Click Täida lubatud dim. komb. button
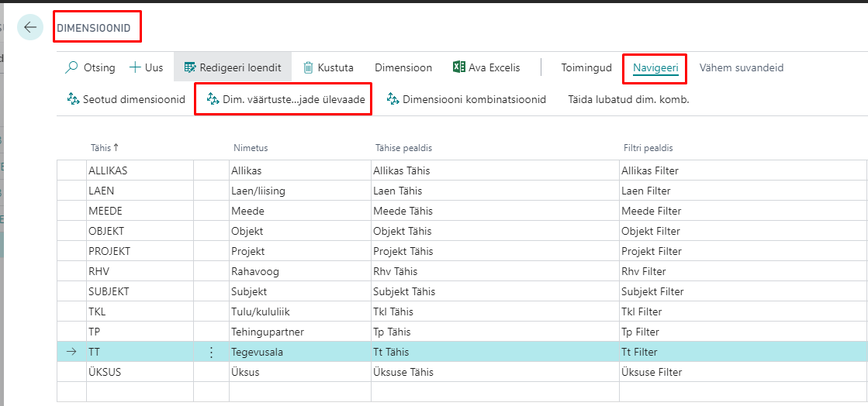This screenshot has width=868, height=406. (628, 99)
